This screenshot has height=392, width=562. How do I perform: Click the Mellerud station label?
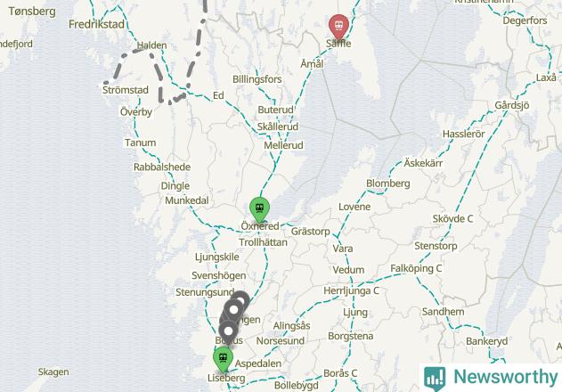(x=283, y=145)
